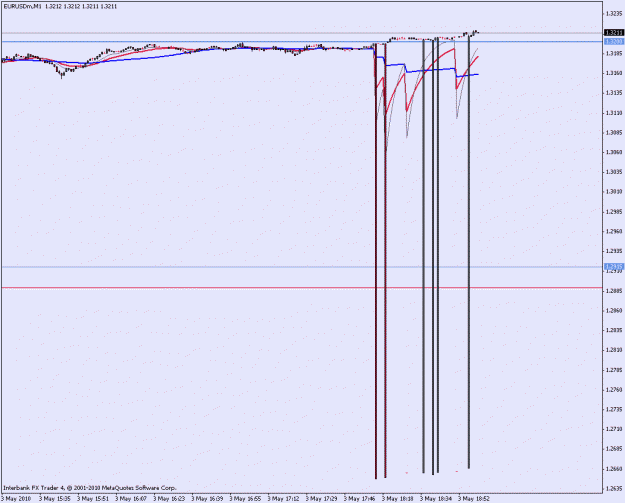The height and width of the screenshot is (503, 625).
Task: Click the 1.2685 price axis label
Action: (614, 448)
